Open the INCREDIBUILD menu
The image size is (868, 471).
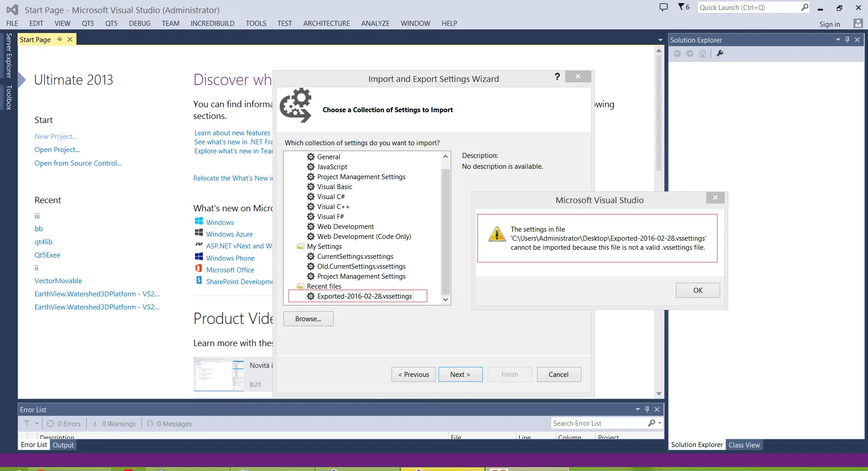pyautogui.click(x=212, y=24)
